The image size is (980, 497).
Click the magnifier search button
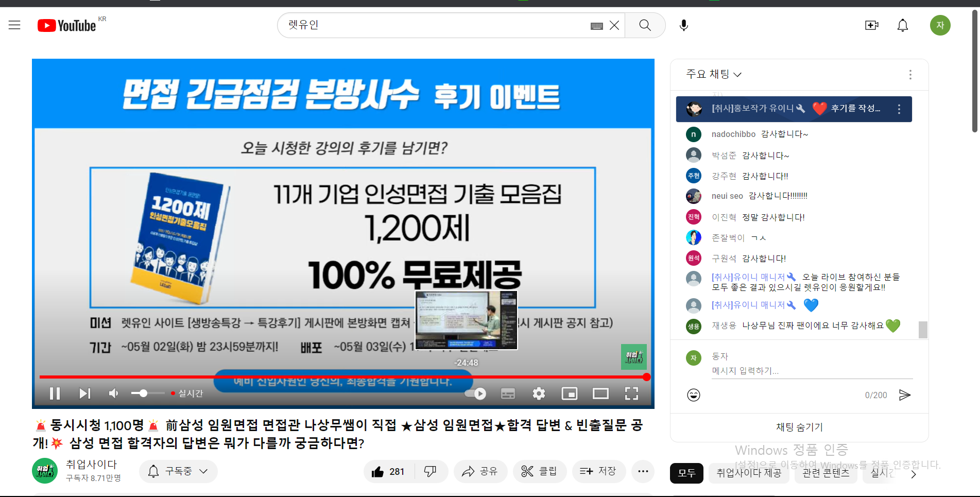[x=645, y=25]
